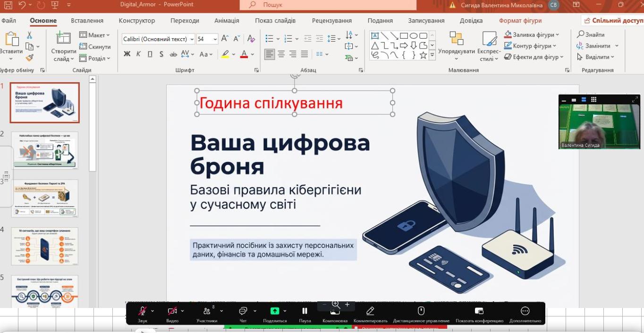Click the Спільний доступ share button
644x333 pixels.
(613, 21)
